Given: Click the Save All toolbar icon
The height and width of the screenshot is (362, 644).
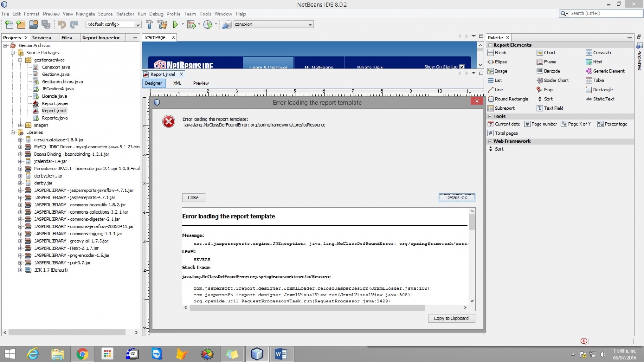Looking at the screenshot, I should coord(46,24).
